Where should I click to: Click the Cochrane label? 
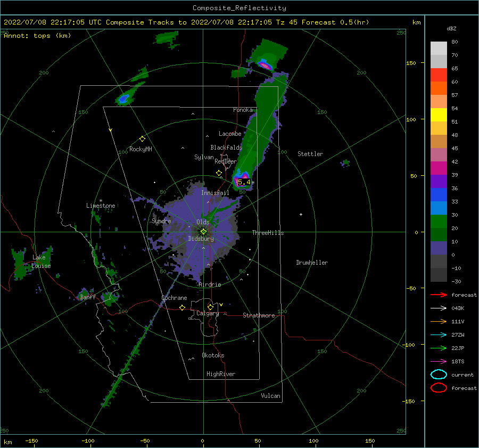[174, 298]
